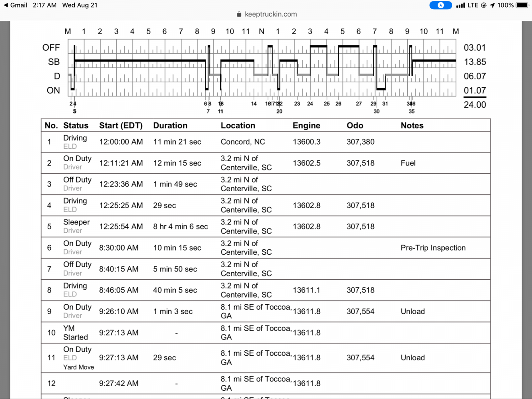Tap the cellular signal bars icon
The height and width of the screenshot is (399, 532).
click(x=461, y=5)
